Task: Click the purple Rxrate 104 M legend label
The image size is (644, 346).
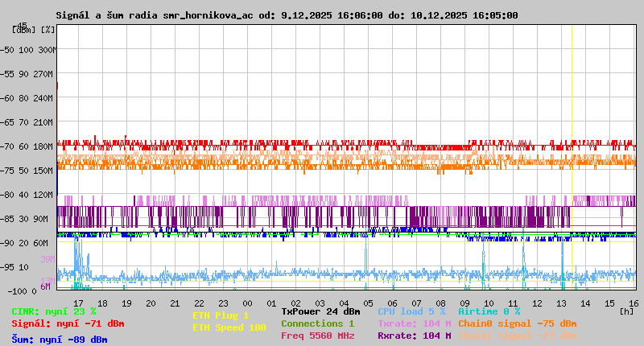Action: [x=414, y=336]
